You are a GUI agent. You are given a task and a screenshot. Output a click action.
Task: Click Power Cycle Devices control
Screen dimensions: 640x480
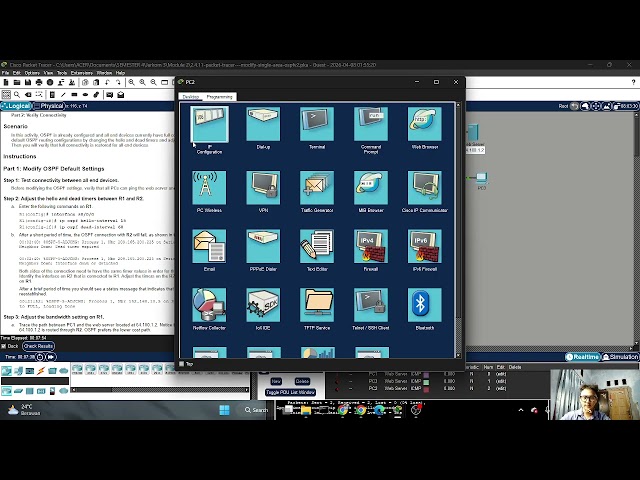click(x=40, y=357)
